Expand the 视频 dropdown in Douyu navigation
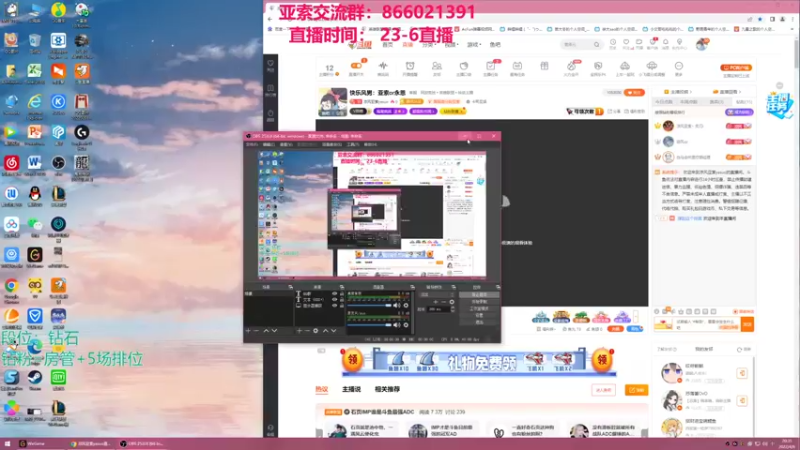The width and height of the screenshot is (800, 450). click(450, 44)
